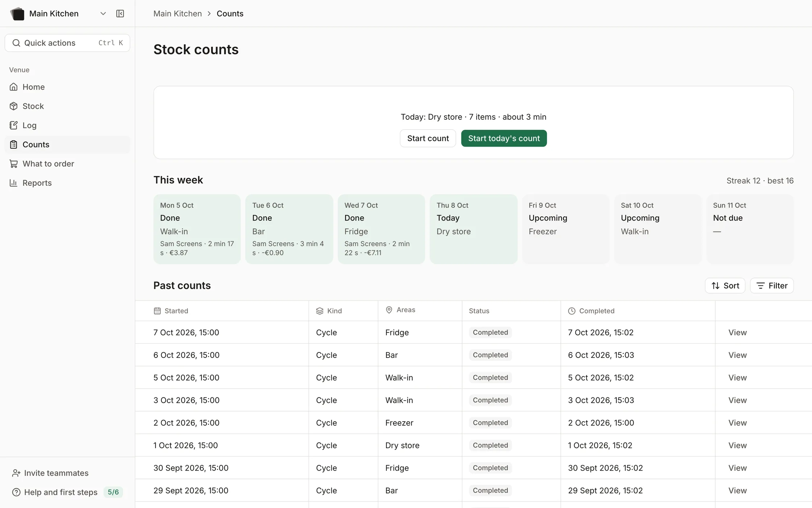Open the Wed 7 Oct Fridge card

click(x=381, y=229)
